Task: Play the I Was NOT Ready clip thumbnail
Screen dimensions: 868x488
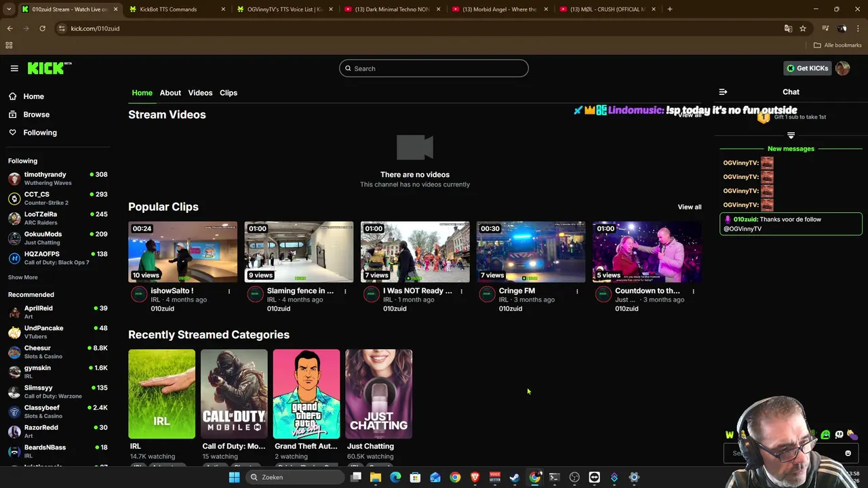Action: (415, 251)
